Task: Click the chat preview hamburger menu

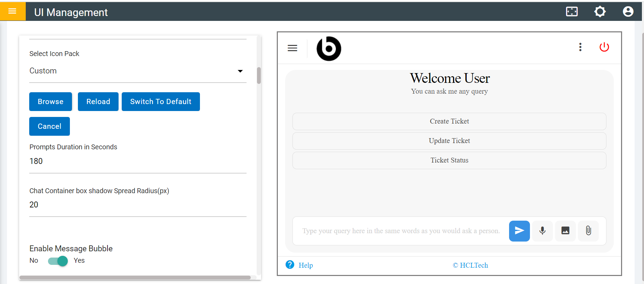Action: (x=292, y=48)
